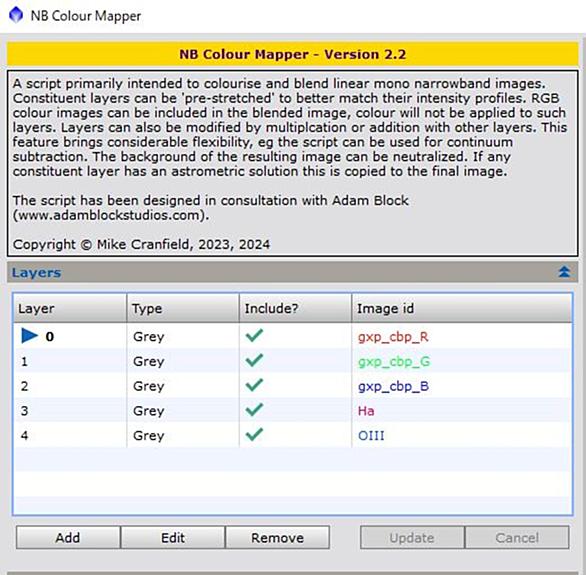Click layer number 3 in the Layer column

[24, 411]
